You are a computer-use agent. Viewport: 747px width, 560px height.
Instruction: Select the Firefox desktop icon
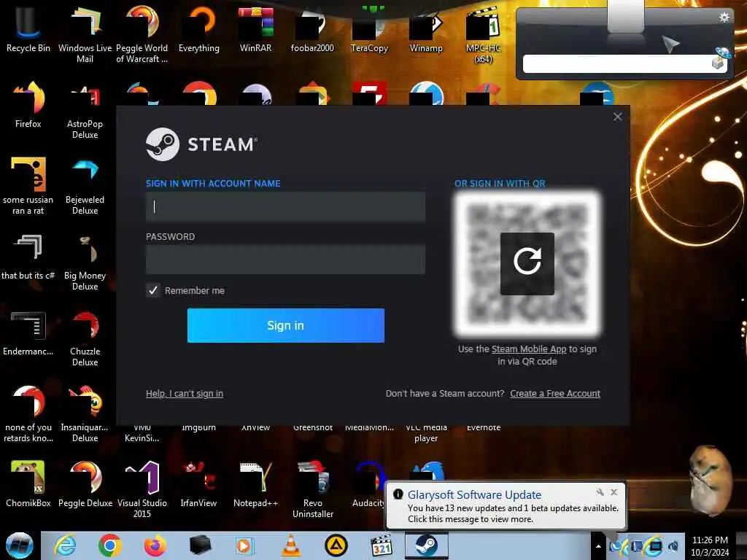pos(28,105)
